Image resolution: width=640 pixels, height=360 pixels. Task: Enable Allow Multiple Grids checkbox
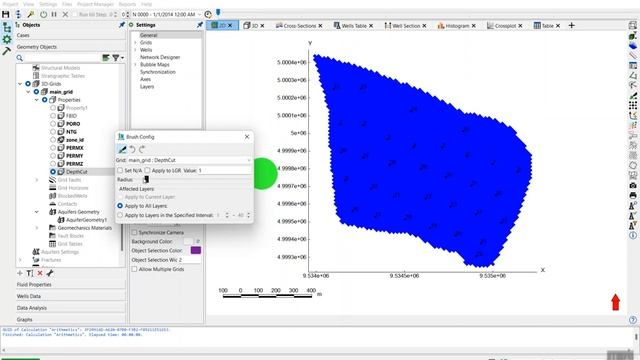coord(134,269)
